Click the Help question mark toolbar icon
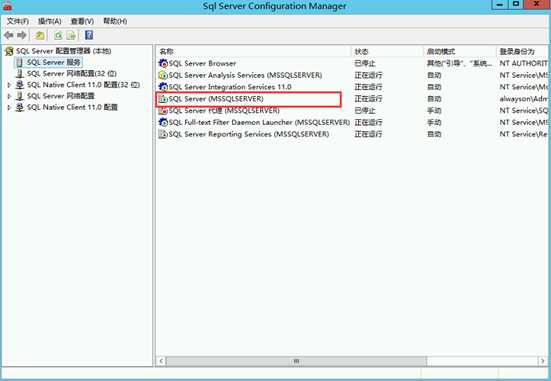Screen dimensions: 551x381 (89, 35)
